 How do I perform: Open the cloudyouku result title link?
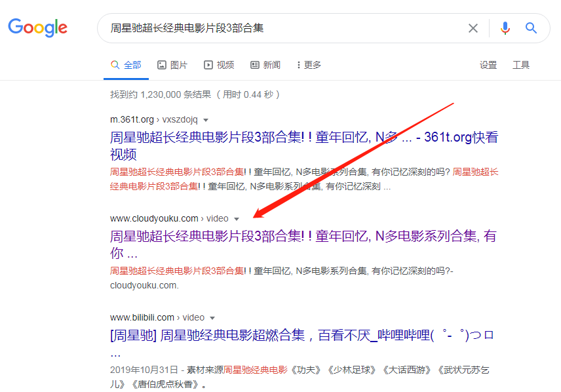[x=303, y=245]
